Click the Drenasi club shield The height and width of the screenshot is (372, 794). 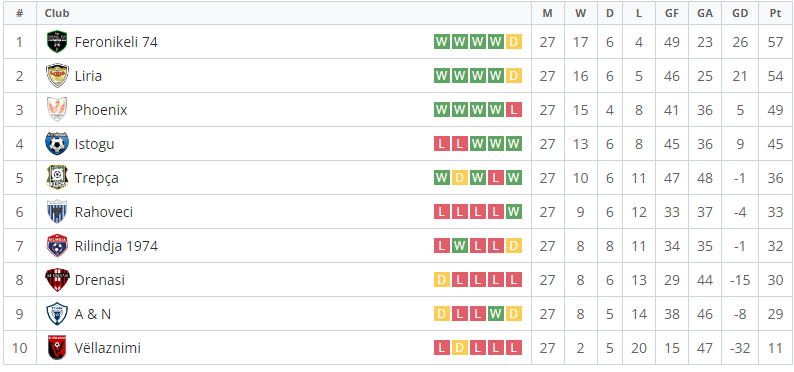[57, 280]
